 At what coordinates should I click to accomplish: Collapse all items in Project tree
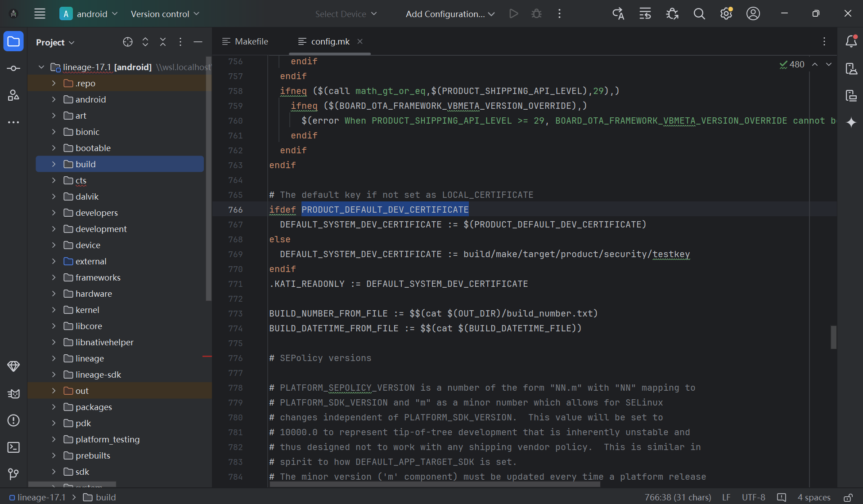click(x=163, y=42)
